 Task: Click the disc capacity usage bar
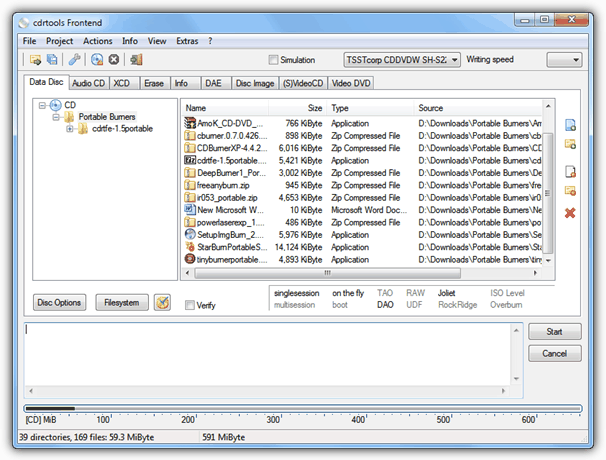(303, 408)
